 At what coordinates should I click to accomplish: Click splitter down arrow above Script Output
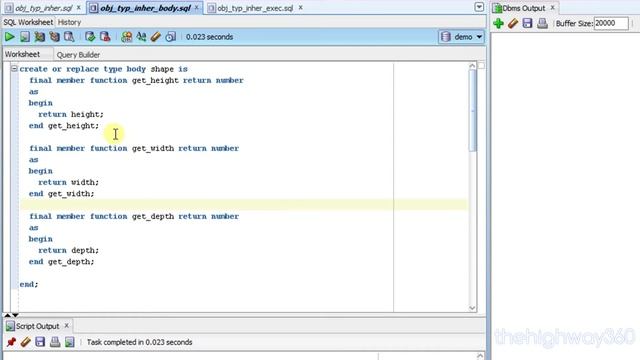point(15,315)
